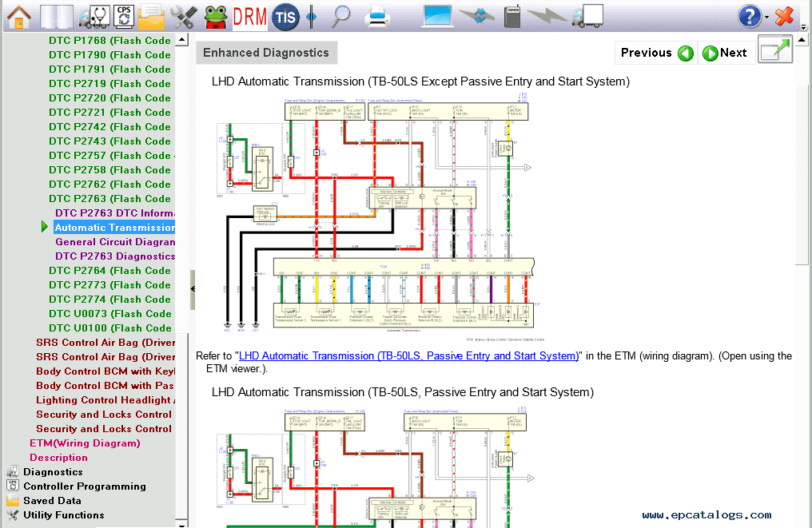Screen dimensions: 812x528
Task: Launch the TIS blue circle icon
Action: coord(285,17)
